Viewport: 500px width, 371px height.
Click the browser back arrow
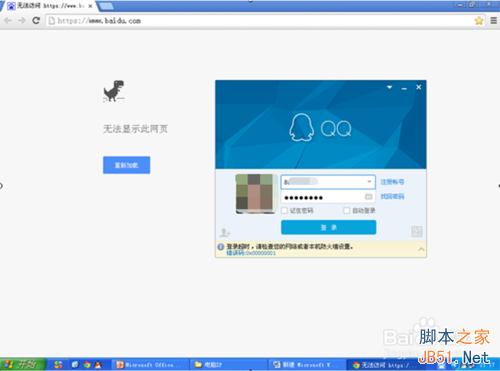(8, 21)
